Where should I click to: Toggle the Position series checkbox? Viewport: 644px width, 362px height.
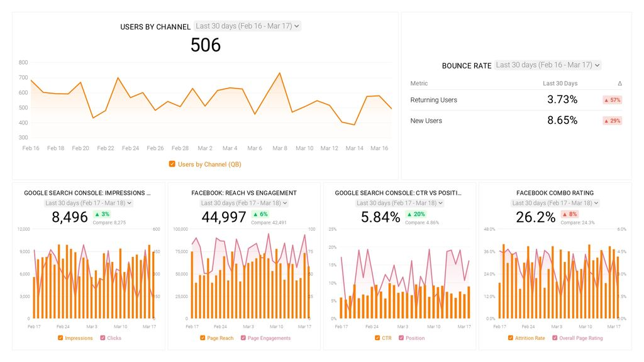[401, 337]
